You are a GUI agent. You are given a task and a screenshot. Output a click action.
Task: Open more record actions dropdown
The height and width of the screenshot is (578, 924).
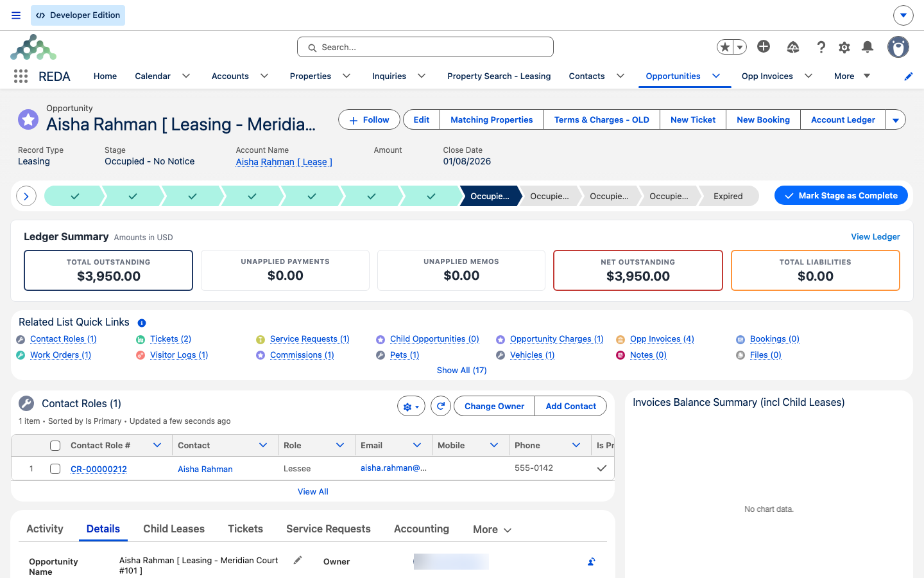pyautogui.click(x=896, y=119)
